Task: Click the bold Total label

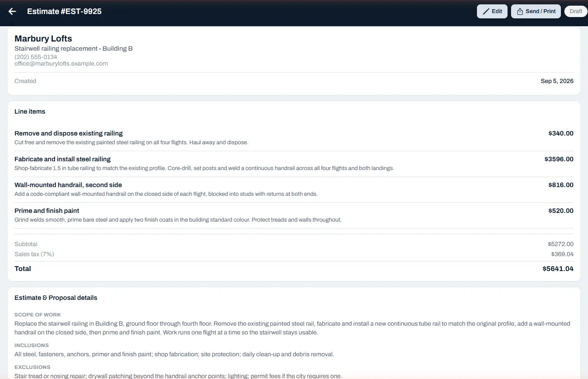Action: click(x=23, y=269)
